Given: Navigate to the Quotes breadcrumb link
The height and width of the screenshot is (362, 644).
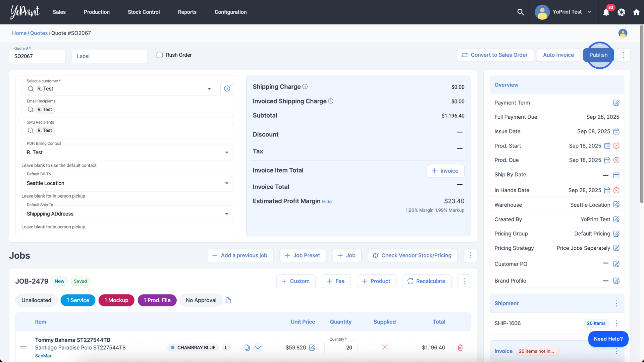Looking at the screenshot, I should (39, 33).
